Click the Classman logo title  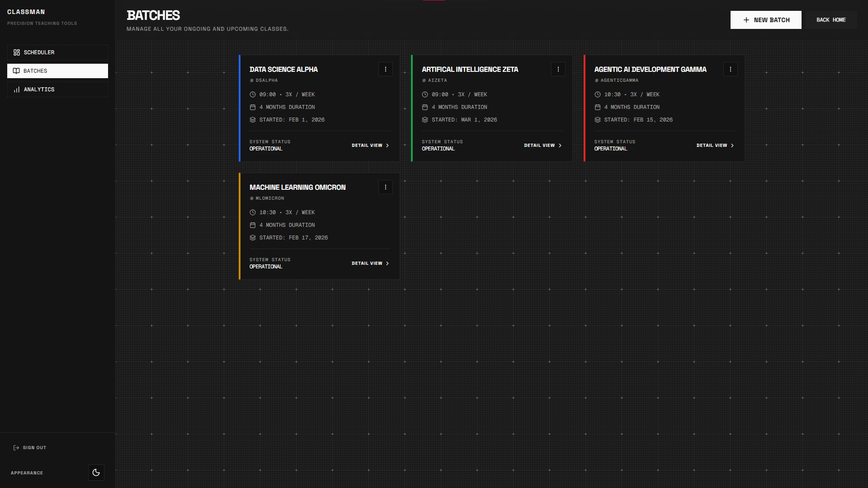[x=26, y=12]
